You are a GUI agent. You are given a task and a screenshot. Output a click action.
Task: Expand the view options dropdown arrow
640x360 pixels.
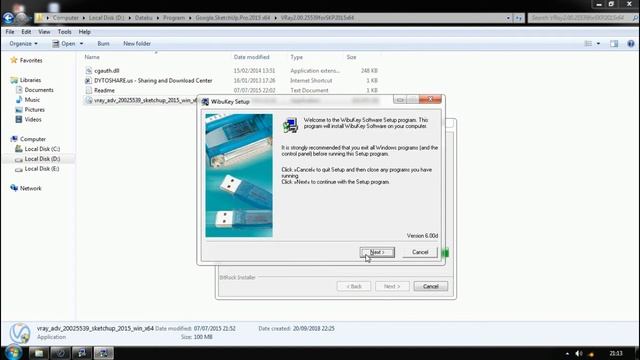pyautogui.click(x=598, y=44)
